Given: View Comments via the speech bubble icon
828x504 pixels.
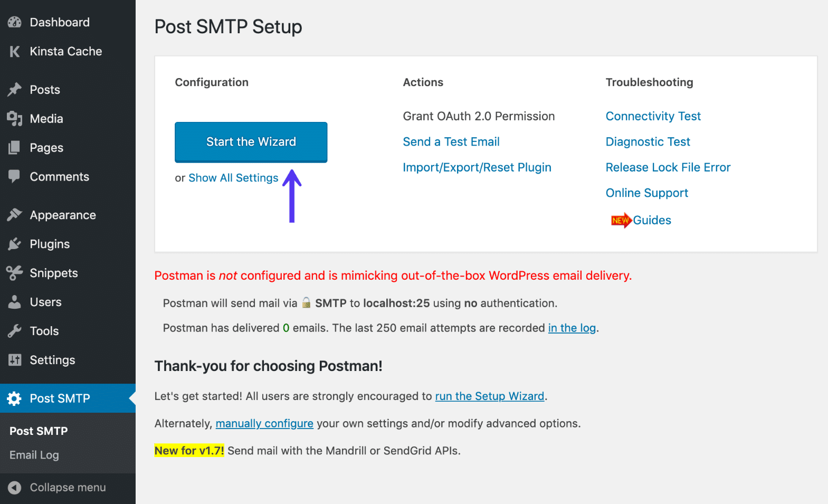Looking at the screenshot, I should [x=14, y=176].
